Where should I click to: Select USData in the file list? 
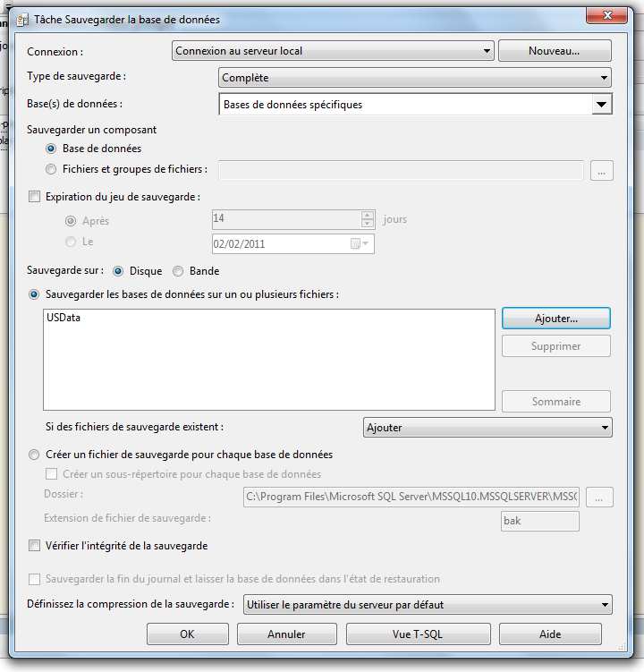click(x=63, y=319)
